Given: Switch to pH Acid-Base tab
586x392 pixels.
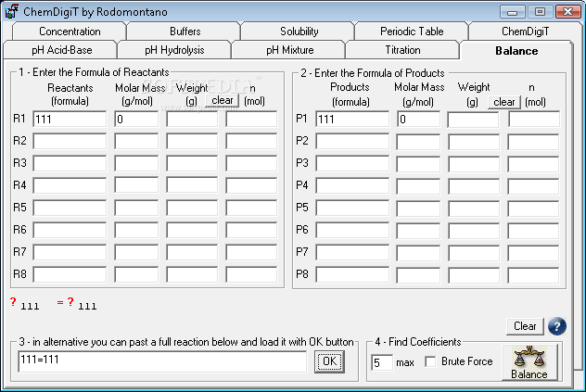Looking at the screenshot, I should click(62, 50).
